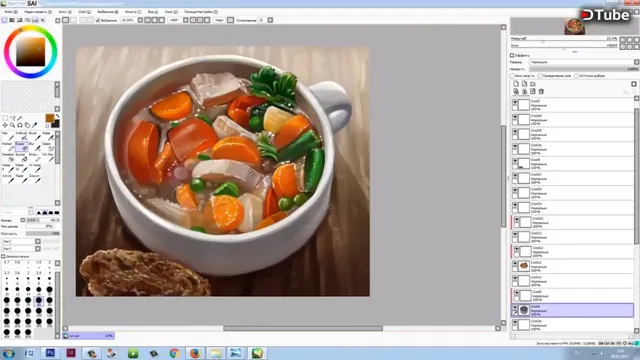
Task: Click the canvas horizontal scrollbar
Action: click(x=303, y=328)
